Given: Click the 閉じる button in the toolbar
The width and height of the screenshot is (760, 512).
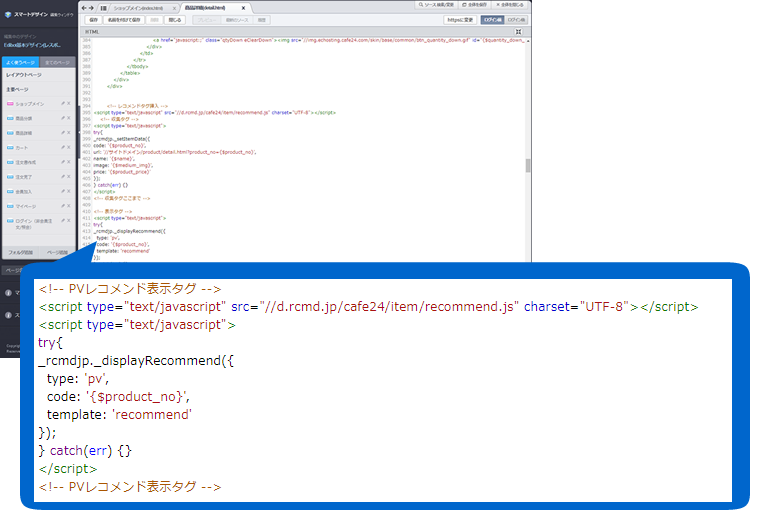Looking at the screenshot, I should pyautogui.click(x=174, y=20).
